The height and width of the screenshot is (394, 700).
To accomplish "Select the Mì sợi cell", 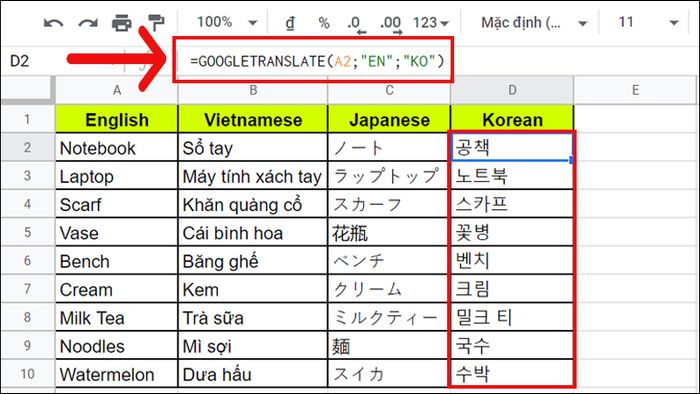I will [253, 345].
